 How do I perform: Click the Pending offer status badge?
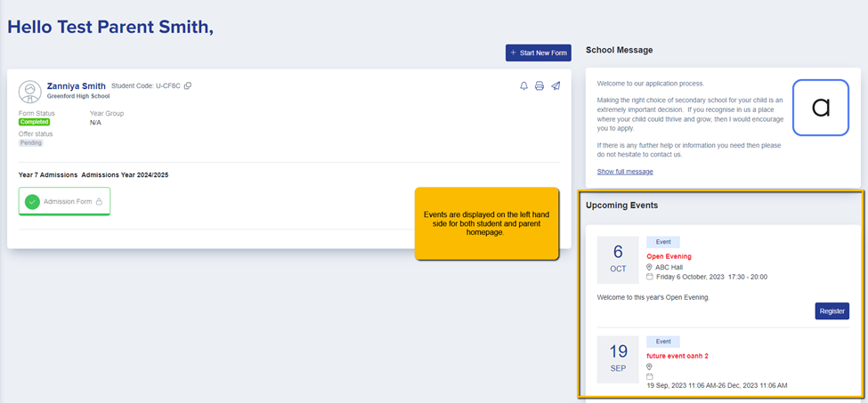[30, 142]
